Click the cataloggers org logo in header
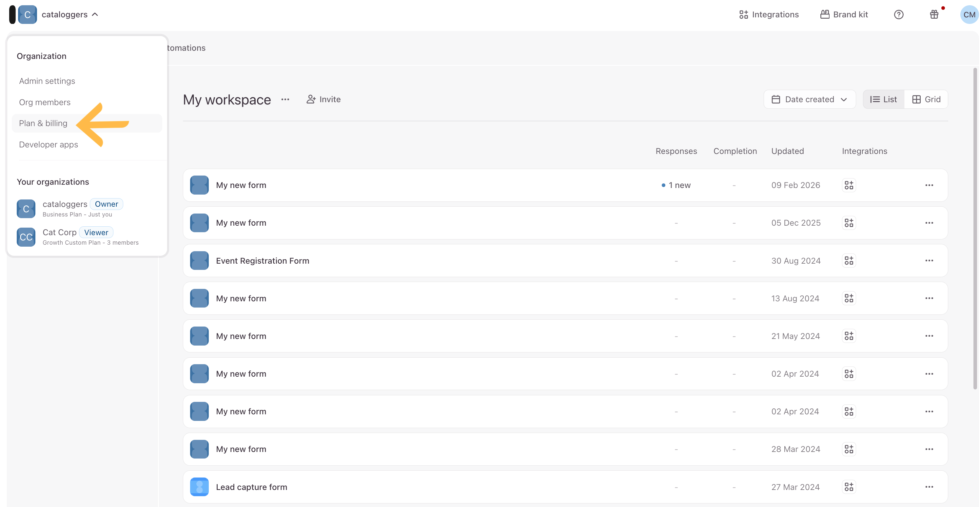Screen dimensions: 980x507 coord(28,14)
